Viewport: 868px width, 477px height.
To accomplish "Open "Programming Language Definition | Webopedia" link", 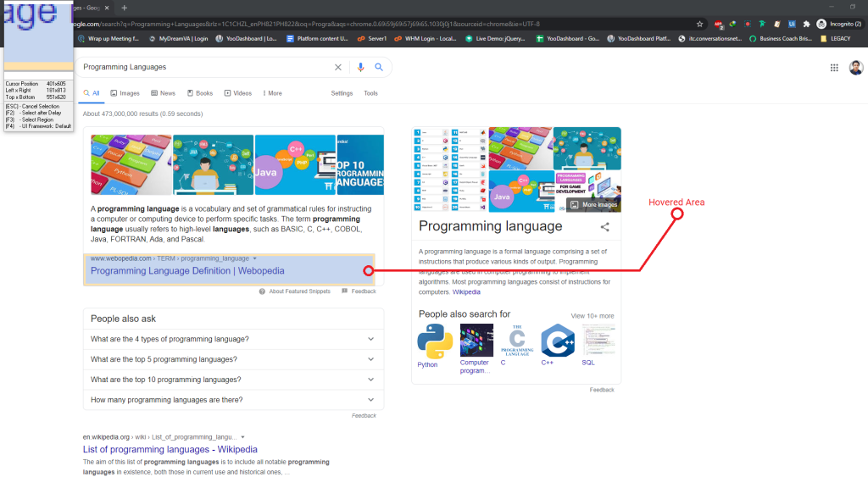I will (x=187, y=271).
